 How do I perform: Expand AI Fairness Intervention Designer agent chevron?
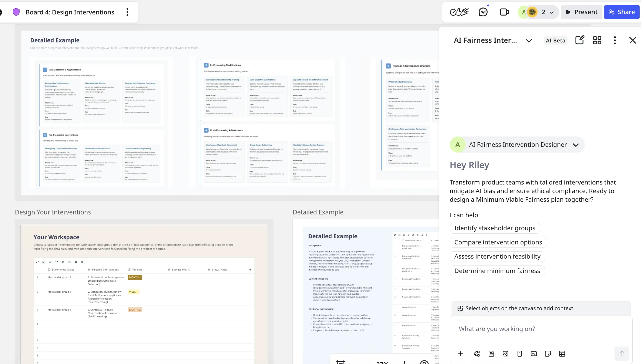pyautogui.click(x=576, y=145)
